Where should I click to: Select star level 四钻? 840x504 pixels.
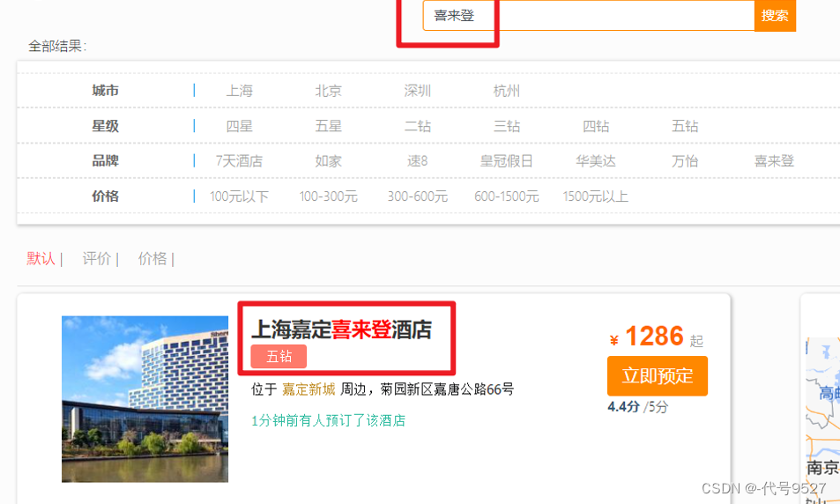click(596, 126)
